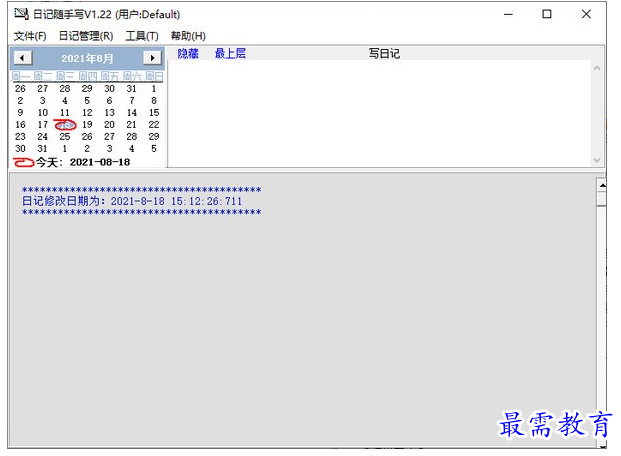Select date 11 in the calendar
This screenshot has width=621, height=456.
pos(65,113)
